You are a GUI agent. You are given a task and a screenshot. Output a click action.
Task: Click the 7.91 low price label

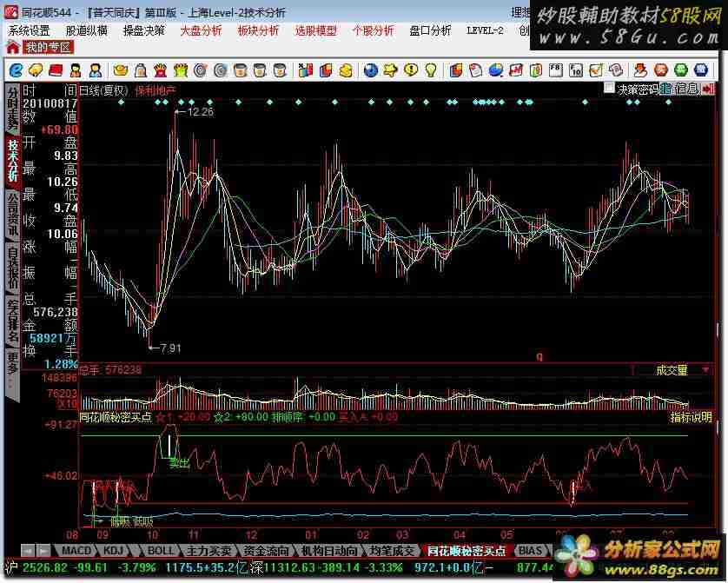tap(169, 348)
